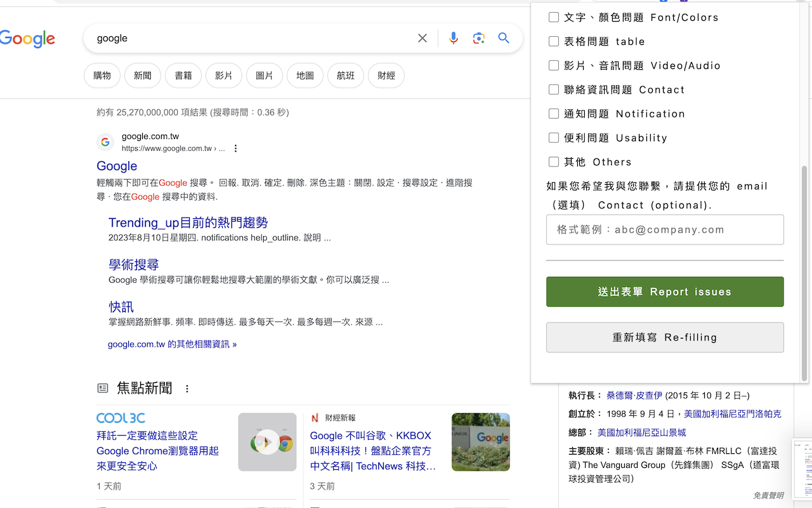The width and height of the screenshot is (812, 508).
Task: Click the https://www.google.com.tw URL breadcrumb
Action: 173,149
